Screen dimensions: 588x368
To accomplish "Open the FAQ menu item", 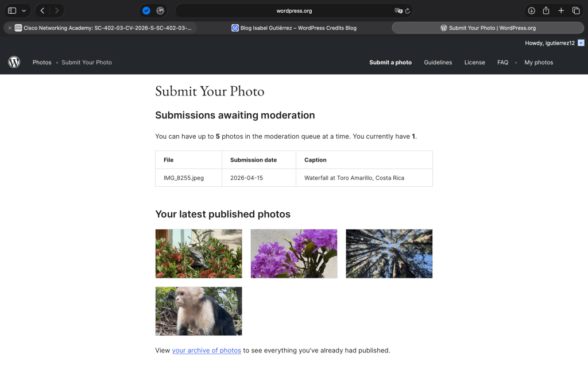I will [x=502, y=62].
